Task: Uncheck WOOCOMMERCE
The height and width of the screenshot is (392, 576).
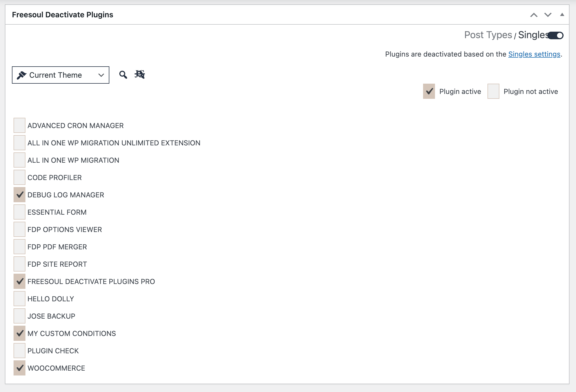Action: pos(19,368)
